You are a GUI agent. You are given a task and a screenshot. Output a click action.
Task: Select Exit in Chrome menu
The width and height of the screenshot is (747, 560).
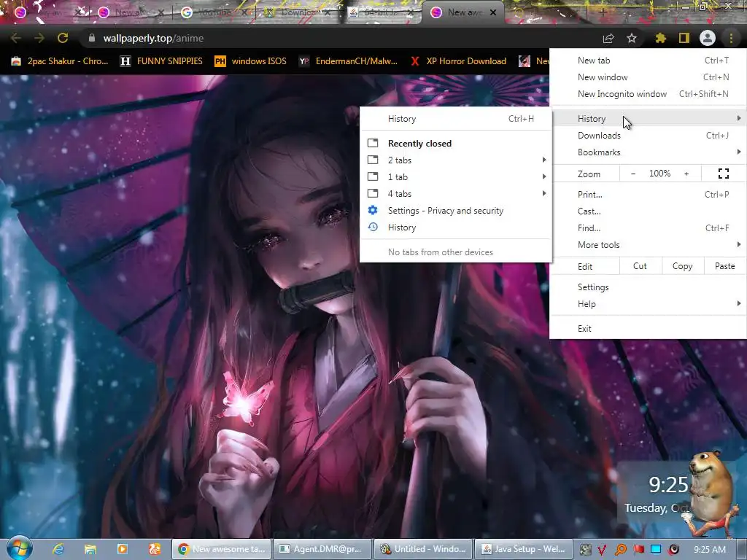(x=648, y=329)
